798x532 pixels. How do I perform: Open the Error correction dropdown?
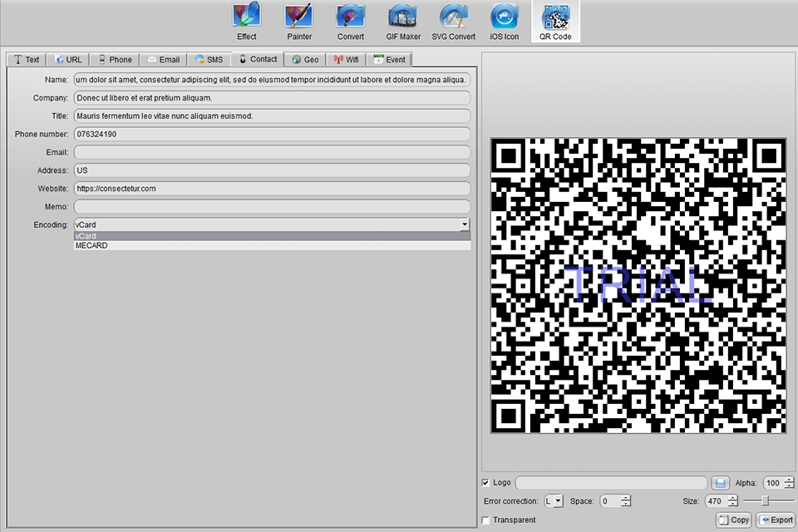(554, 500)
